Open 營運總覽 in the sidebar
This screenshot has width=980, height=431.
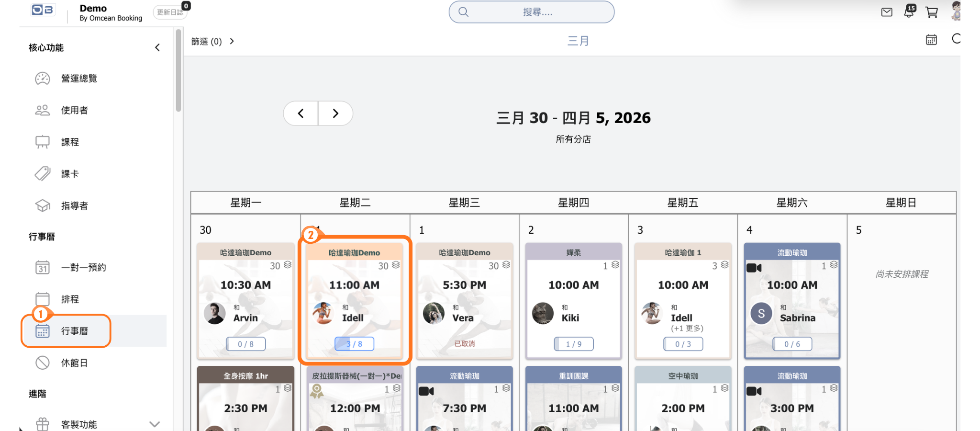click(79, 79)
